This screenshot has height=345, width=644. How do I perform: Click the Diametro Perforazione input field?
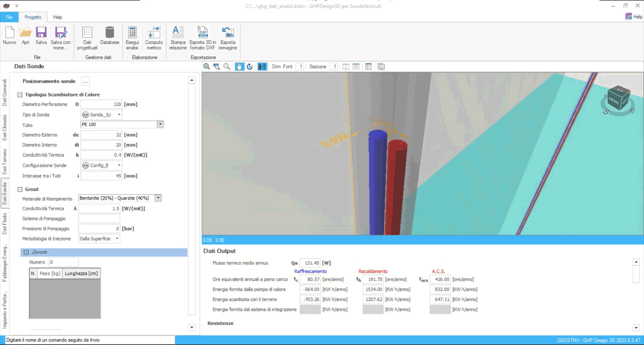click(x=101, y=105)
